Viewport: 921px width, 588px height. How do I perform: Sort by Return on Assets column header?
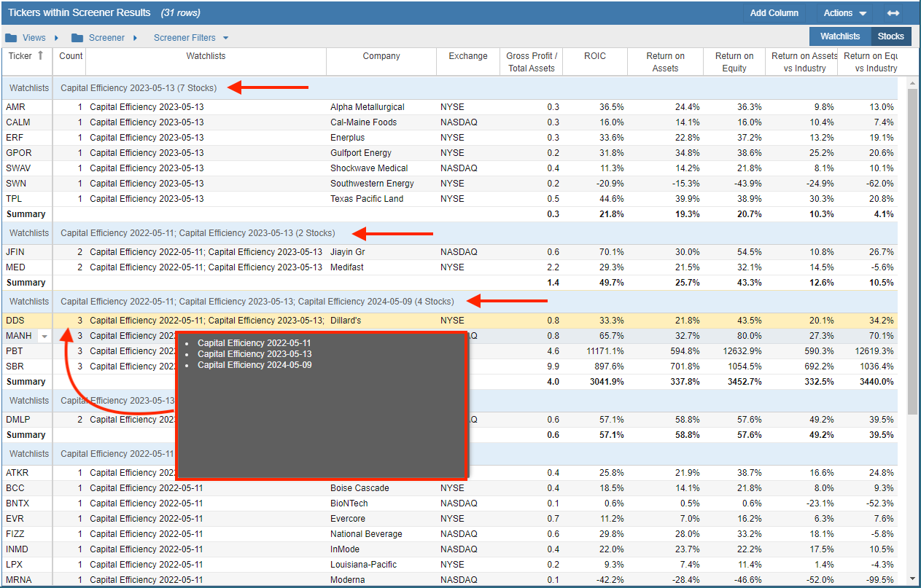coord(665,62)
